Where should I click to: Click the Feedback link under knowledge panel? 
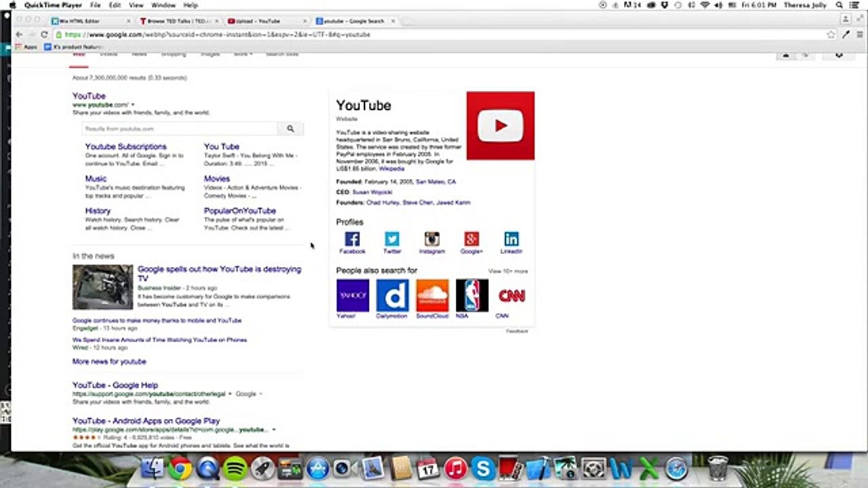(x=517, y=331)
